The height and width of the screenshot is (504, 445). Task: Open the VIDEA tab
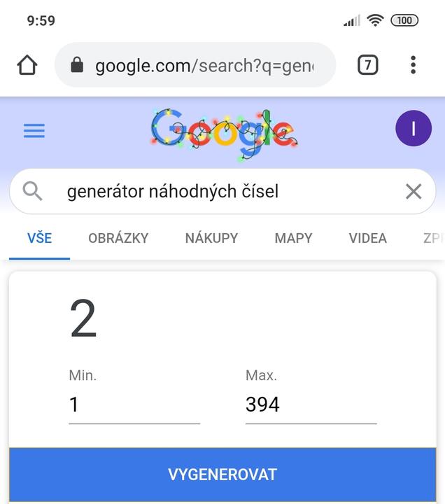pos(367,238)
